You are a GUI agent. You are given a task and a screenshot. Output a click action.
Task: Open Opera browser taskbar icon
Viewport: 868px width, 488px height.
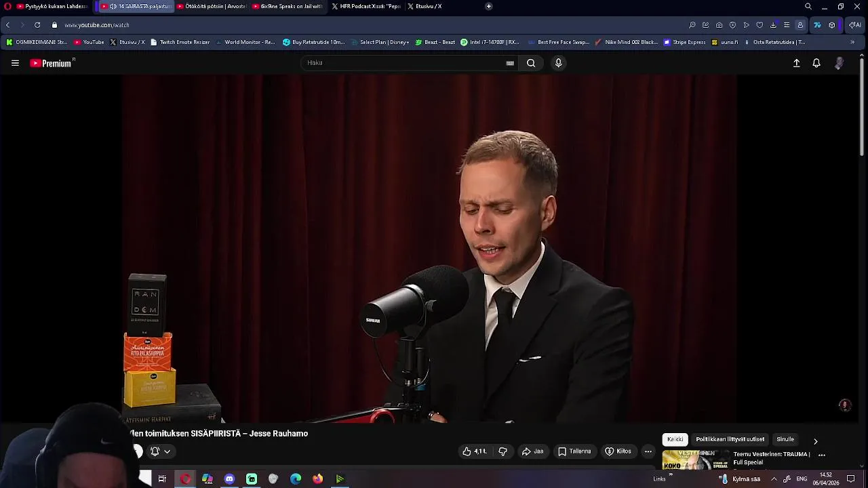pyautogui.click(x=185, y=479)
